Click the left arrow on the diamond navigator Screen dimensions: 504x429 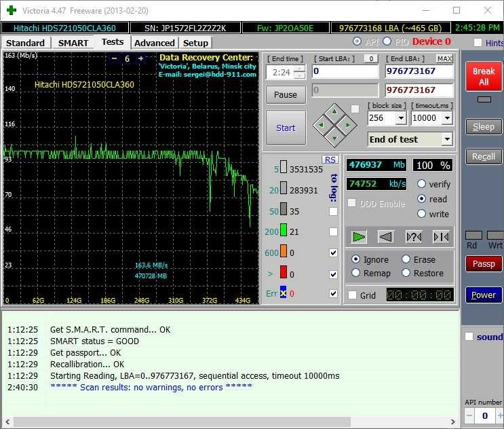point(320,125)
